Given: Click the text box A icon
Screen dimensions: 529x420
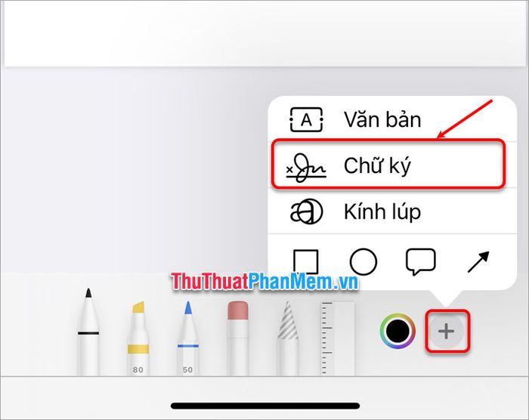Looking at the screenshot, I should click(x=306, y=120).
